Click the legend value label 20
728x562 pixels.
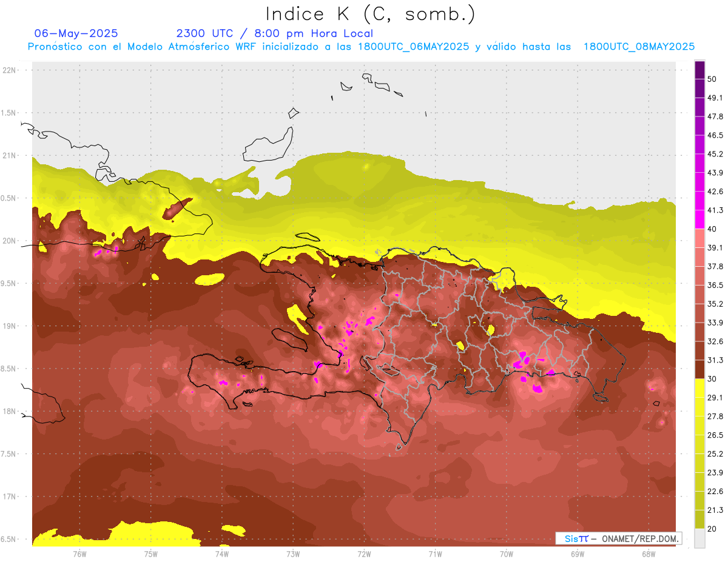click(x=712, y=529)
